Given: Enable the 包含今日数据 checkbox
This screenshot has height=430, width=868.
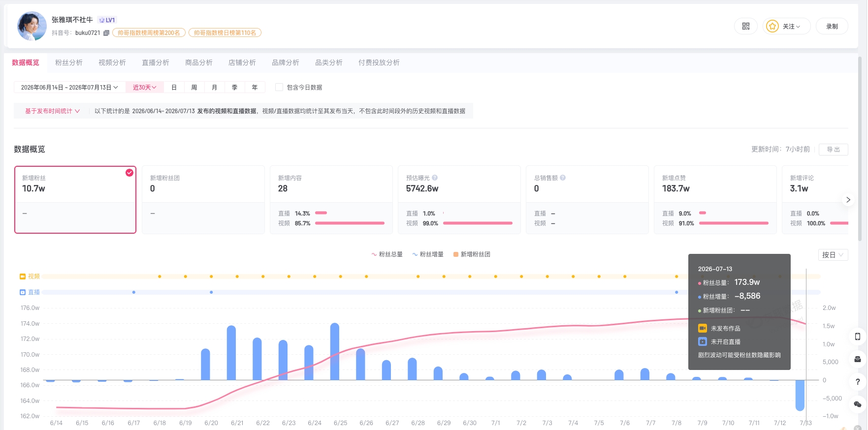Looking at the screenshot, I should [279, 87].
